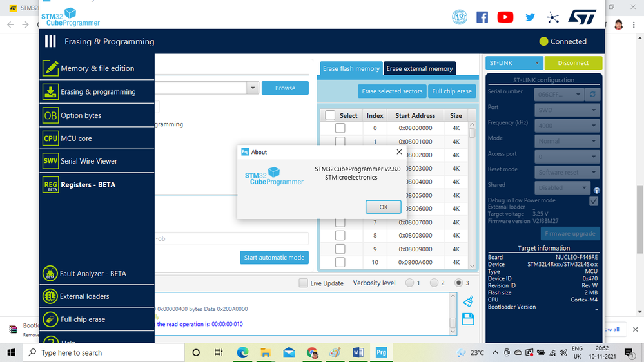Click the sector table vertical scrollbar
644x362 pixels.
[x=472, y=195]
